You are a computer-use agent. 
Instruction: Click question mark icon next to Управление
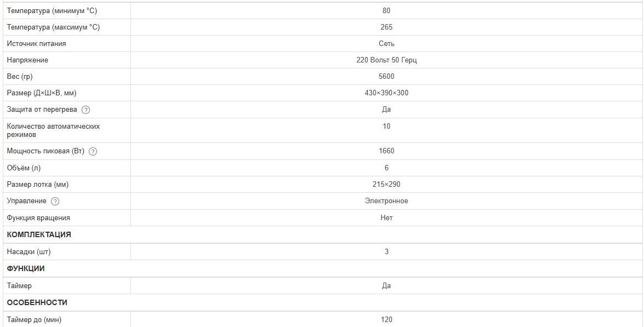[x=55, y=201]
